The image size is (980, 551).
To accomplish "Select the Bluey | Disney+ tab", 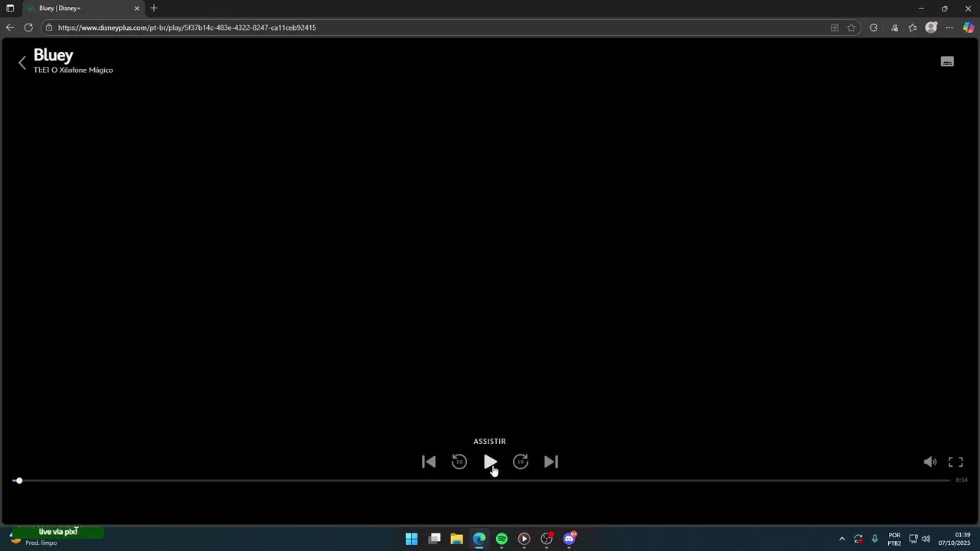I will [x=81, y=8].
